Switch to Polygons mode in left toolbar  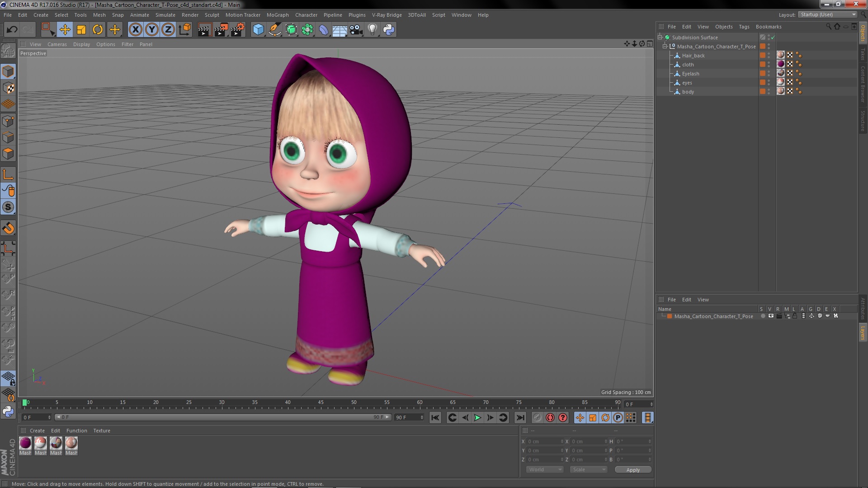(8, 154)
